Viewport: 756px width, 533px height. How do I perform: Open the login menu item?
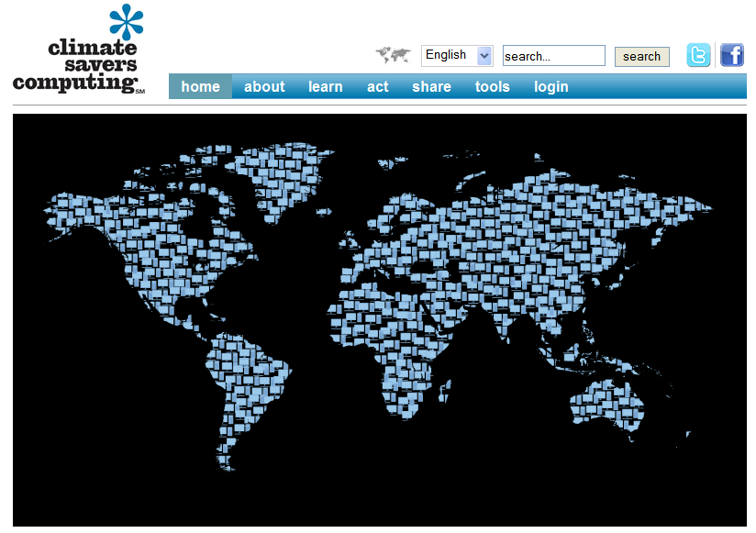551,87
